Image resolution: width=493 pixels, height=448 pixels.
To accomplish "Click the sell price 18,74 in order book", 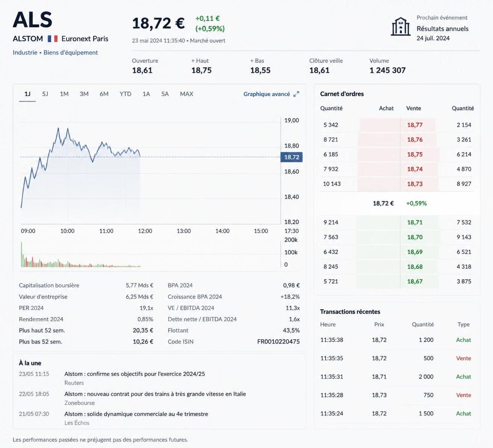I will 415,169.
